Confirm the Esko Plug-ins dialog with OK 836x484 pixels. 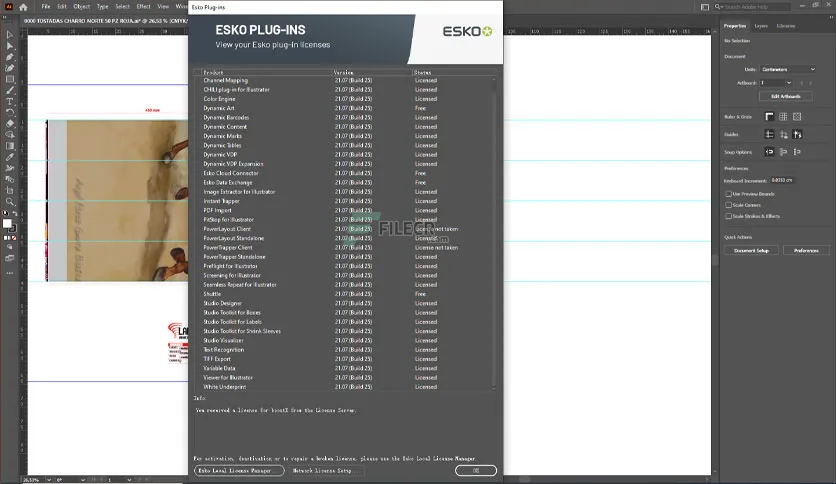pos(476,471)
